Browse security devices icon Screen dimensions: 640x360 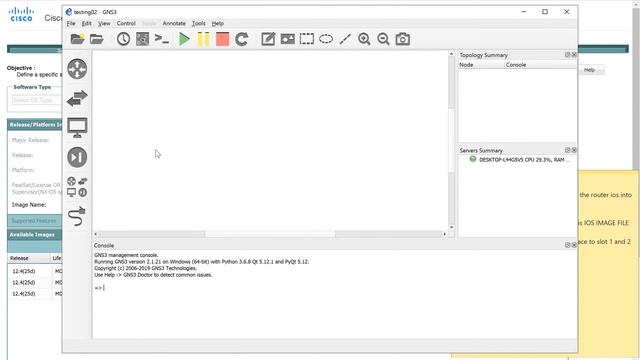tap(77, 157)
